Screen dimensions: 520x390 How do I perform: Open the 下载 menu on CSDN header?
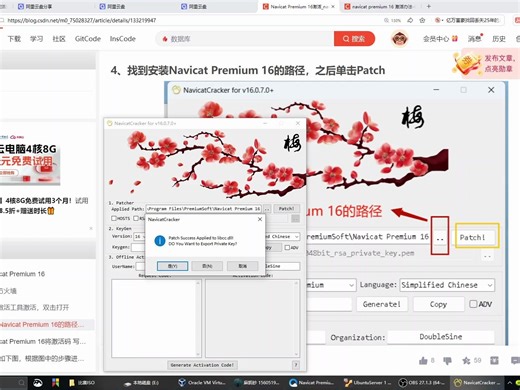(14, 39)
